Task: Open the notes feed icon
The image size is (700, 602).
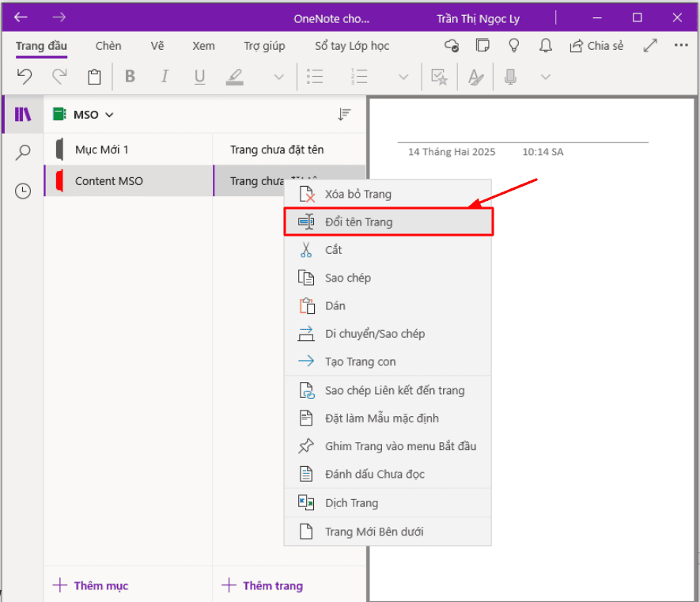Action: 482,45
